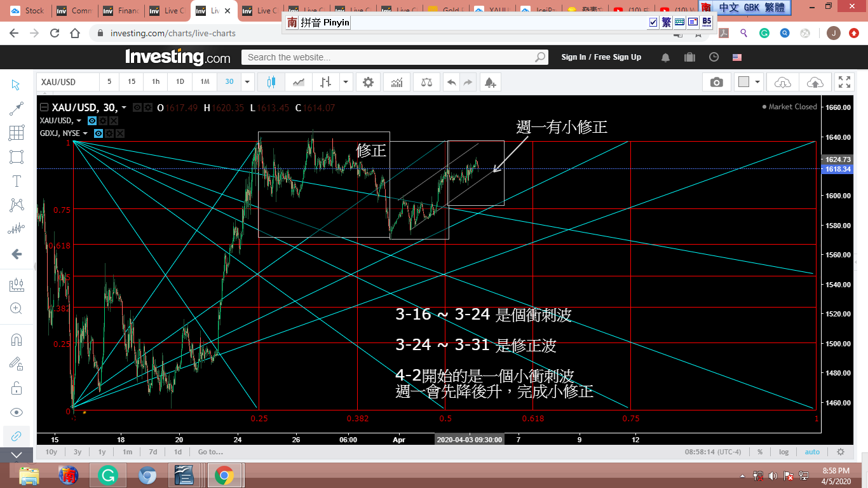Switch to the 1D timeframe
Screen dimensions: 868x488
tap(180, 82)
